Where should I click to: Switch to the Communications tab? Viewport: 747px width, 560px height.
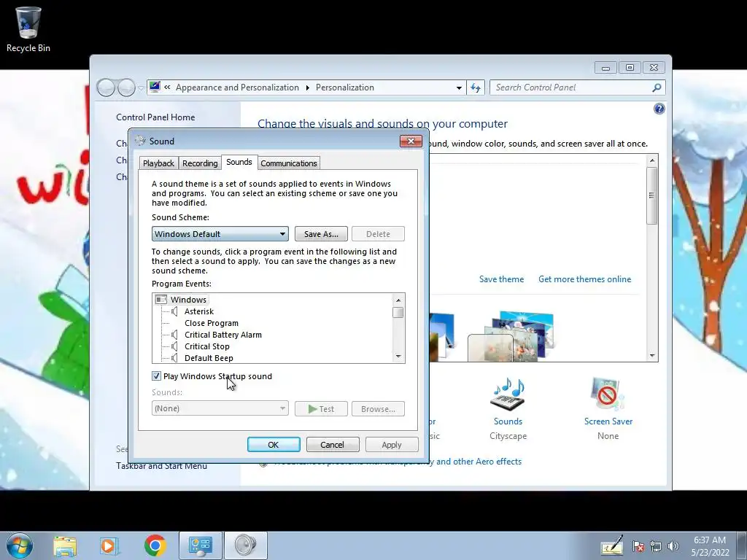(x=289, y=163)
